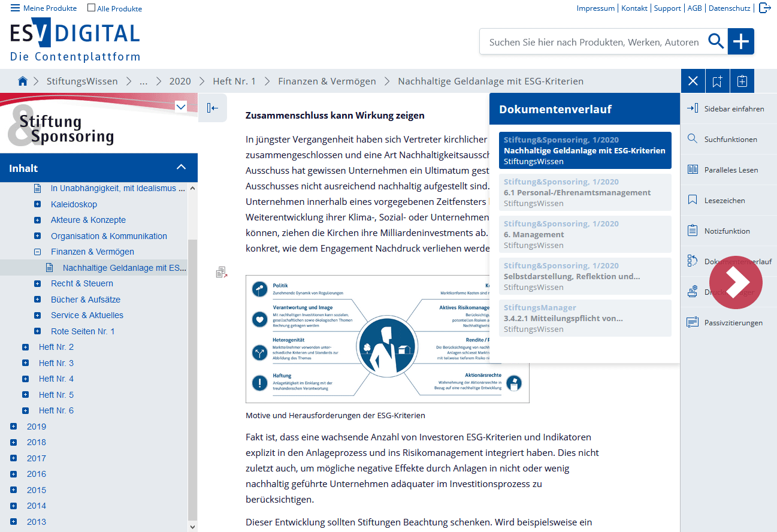Expand the Heft Nr. 6 node
Image resolution: width=777 pixels, height=532 pixels.
(25, 410)
